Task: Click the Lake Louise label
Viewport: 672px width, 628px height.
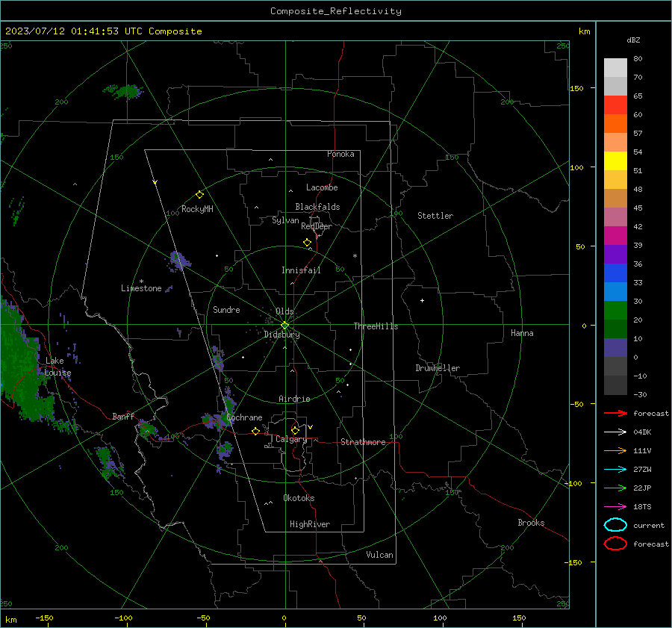Action: pos(57,367)
